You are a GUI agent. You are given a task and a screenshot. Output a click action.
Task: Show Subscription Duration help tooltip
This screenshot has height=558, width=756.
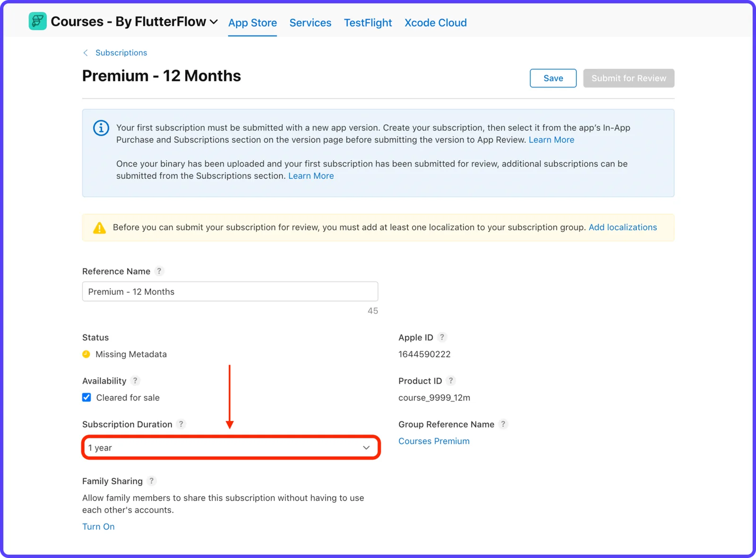[181, 424]
